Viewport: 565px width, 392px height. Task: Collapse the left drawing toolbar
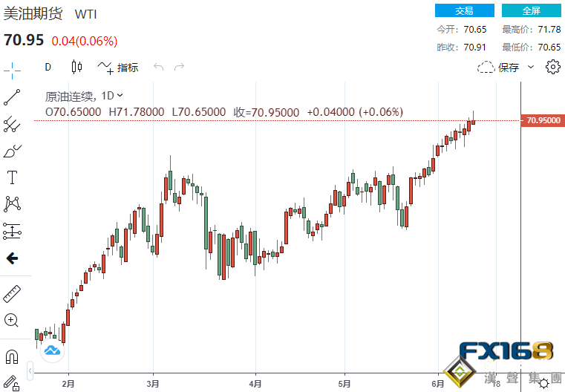[x=30, y=370]
